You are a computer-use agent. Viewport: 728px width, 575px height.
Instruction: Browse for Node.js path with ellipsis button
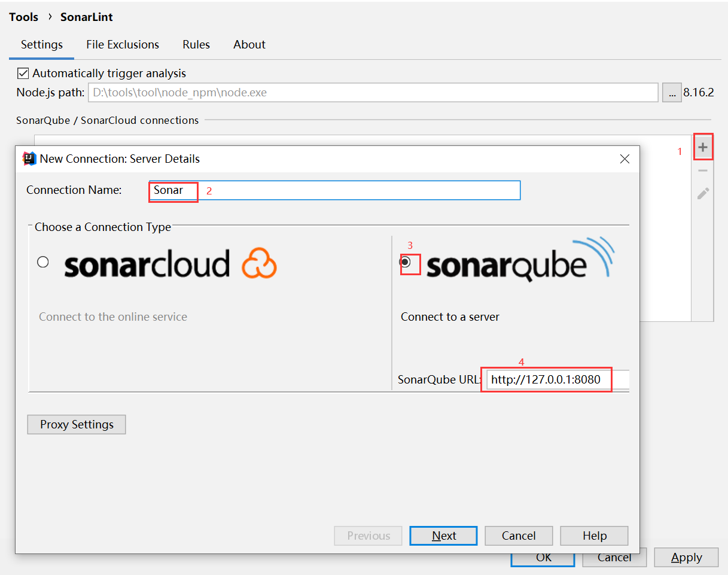(x=672, y=93)
